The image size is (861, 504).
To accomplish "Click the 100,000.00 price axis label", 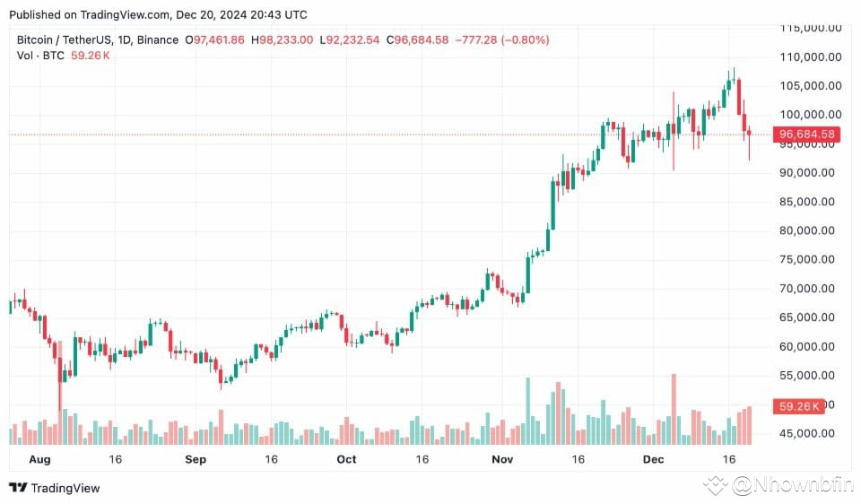I will (x=811, y=114).
